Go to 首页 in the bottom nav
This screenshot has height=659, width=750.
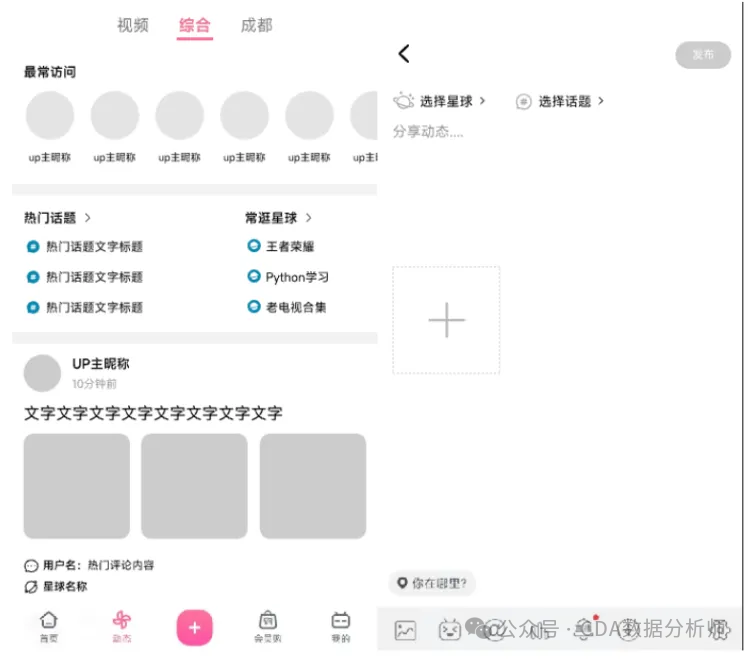tap(48, 626)
